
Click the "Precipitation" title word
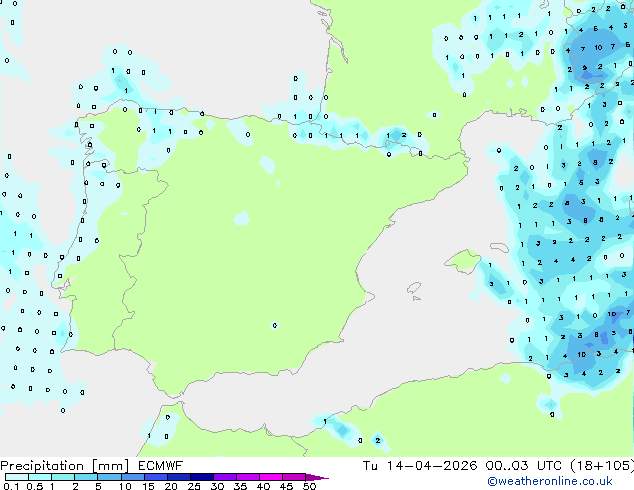pos(42,466)
